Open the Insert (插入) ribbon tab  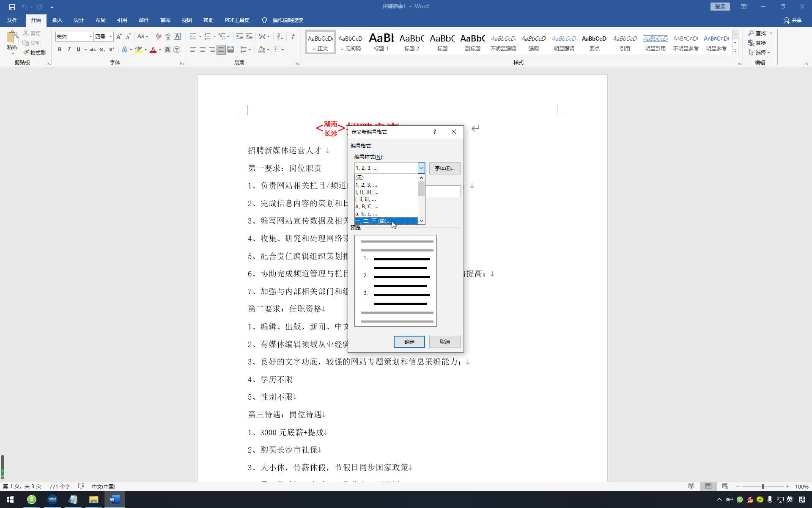(x=57, y=20)
